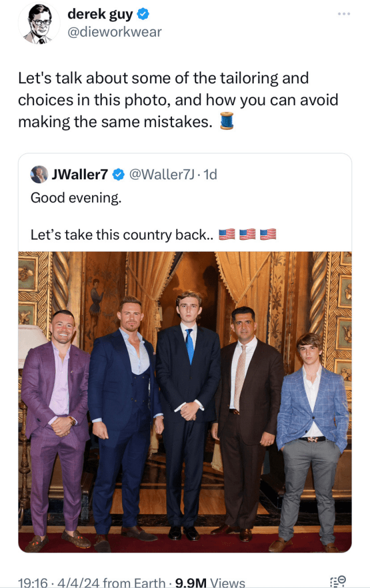Click the JWaller7 display name

coord(79,174)
